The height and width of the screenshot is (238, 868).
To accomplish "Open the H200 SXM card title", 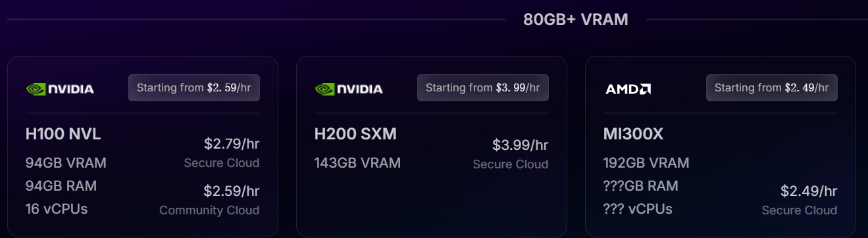I will (x=355, y=134).
